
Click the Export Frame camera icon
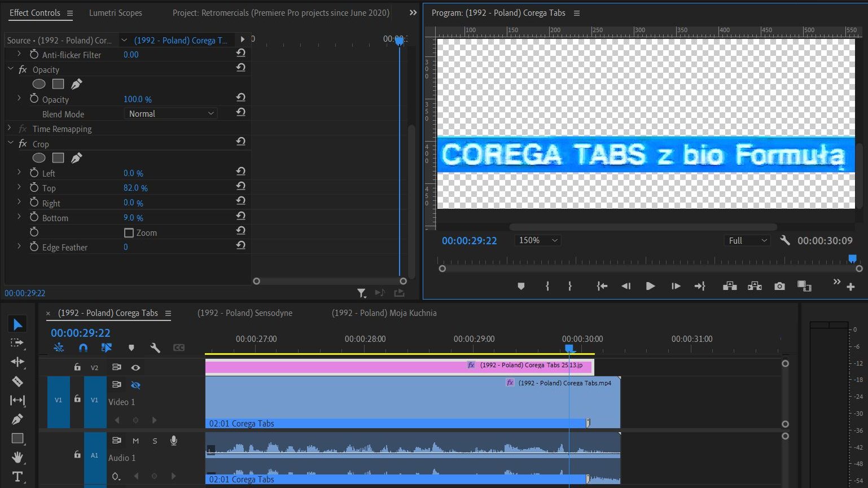[779, 287]
